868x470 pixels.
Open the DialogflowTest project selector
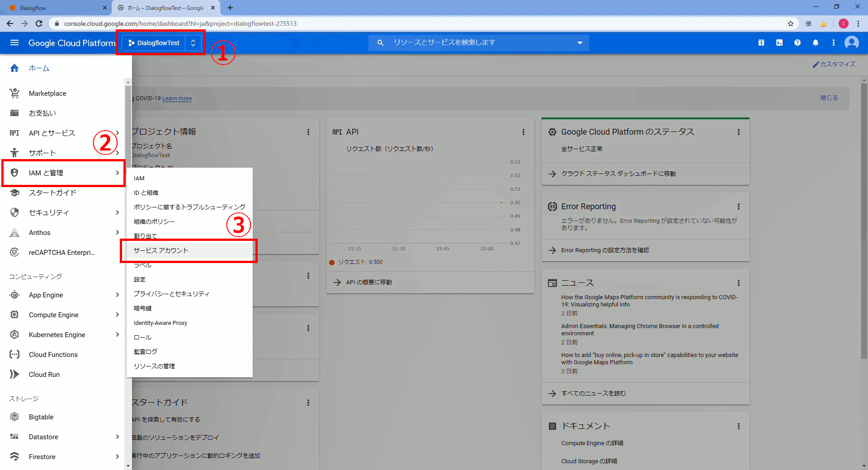point(161,43)
